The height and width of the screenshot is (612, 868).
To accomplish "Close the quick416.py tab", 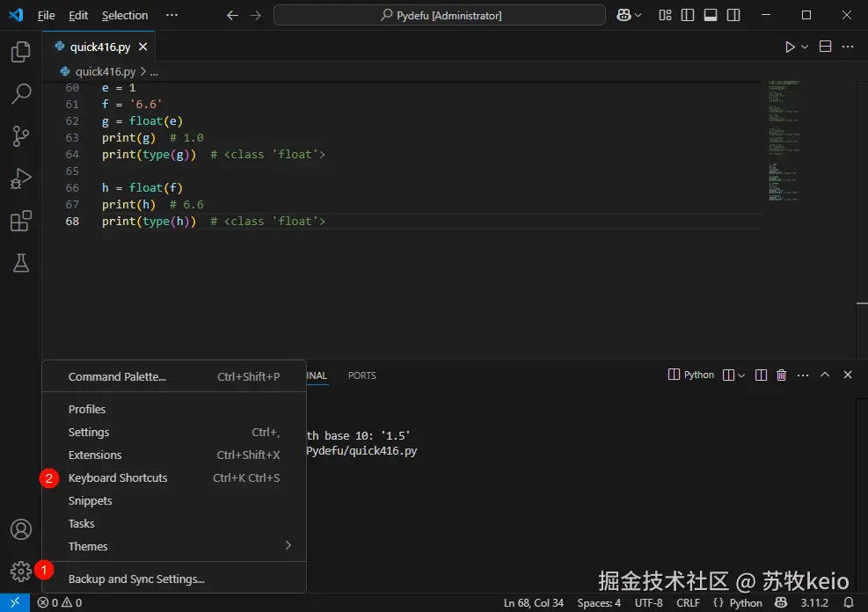I will pos(142,47).
